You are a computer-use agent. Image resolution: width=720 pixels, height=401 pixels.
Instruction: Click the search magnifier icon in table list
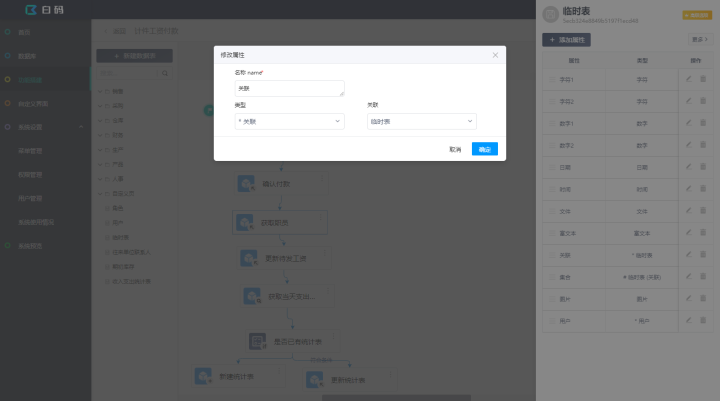point(165,73)
